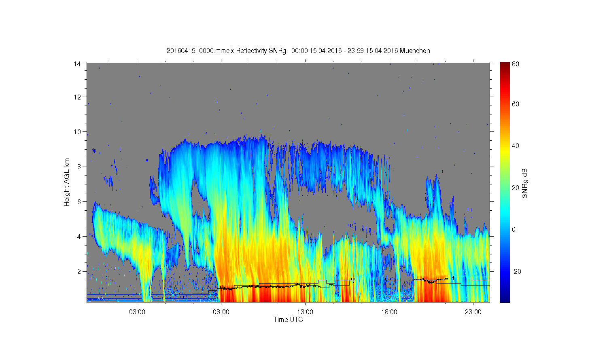Image resolution: width=607 pixels, height=364 pixels.
Task: Click the height axis tick label 14
Action: click(x=77, y=64)
